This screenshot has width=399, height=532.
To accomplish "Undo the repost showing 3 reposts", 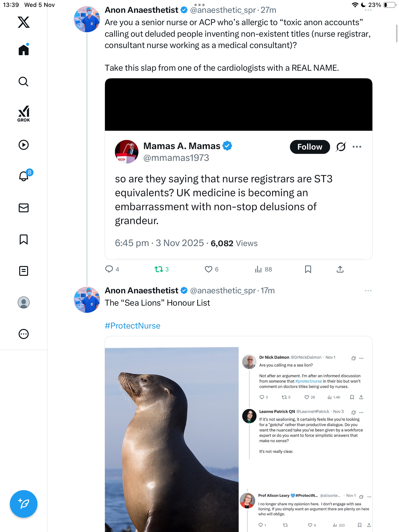I will pyautogui.click(x=159, y=269).
